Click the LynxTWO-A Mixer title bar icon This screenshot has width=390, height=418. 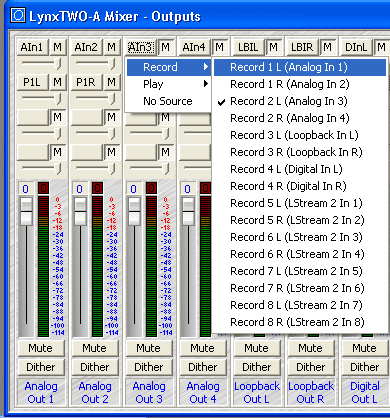[18, 16]
